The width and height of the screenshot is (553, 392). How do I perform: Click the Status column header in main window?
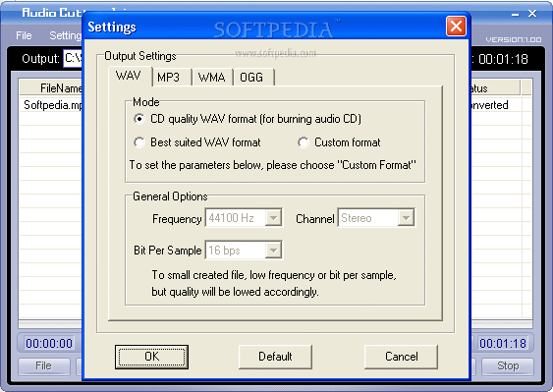pos(495,87)
